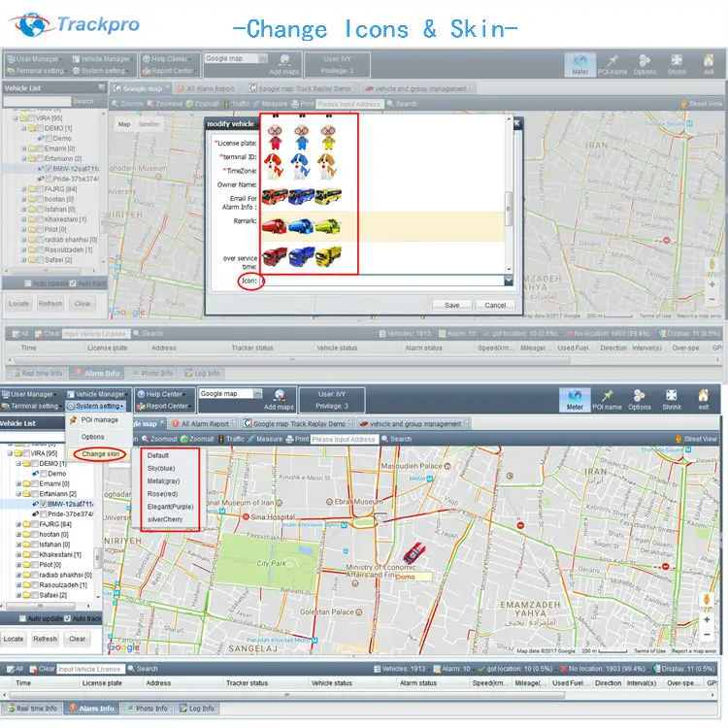Viewport: 728px width, 728px height.
Task: Click the Meter icon in the skin-menu window
Action: (x=575, y=399)
